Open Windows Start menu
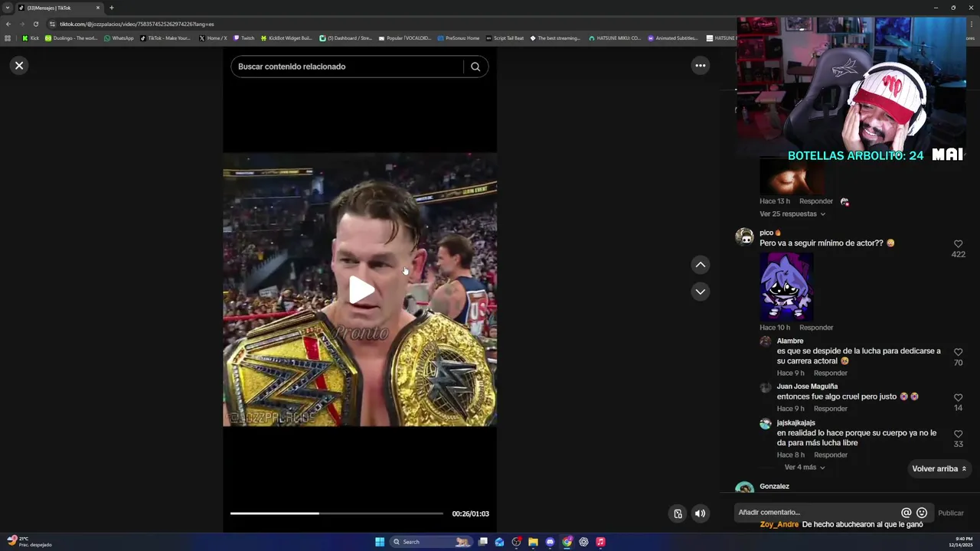The height and width of the screenshot is (551, 980). coord(380,542)
